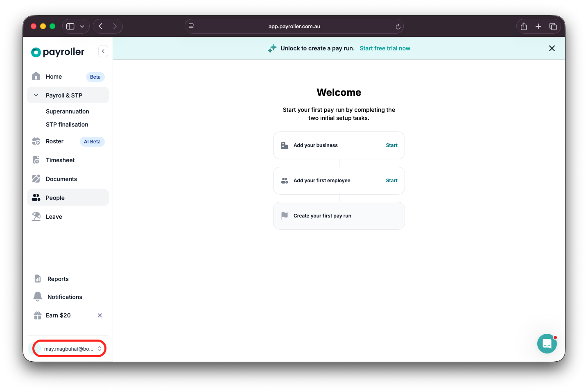Click the Welcome heading
The width and height of the screenshot is (588, 392).
point(339,93)
